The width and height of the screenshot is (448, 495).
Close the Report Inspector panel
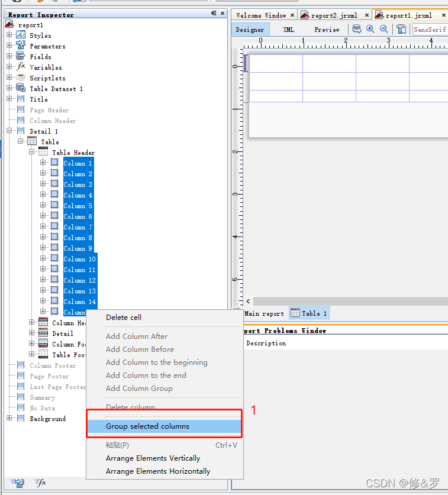(223, 13)
